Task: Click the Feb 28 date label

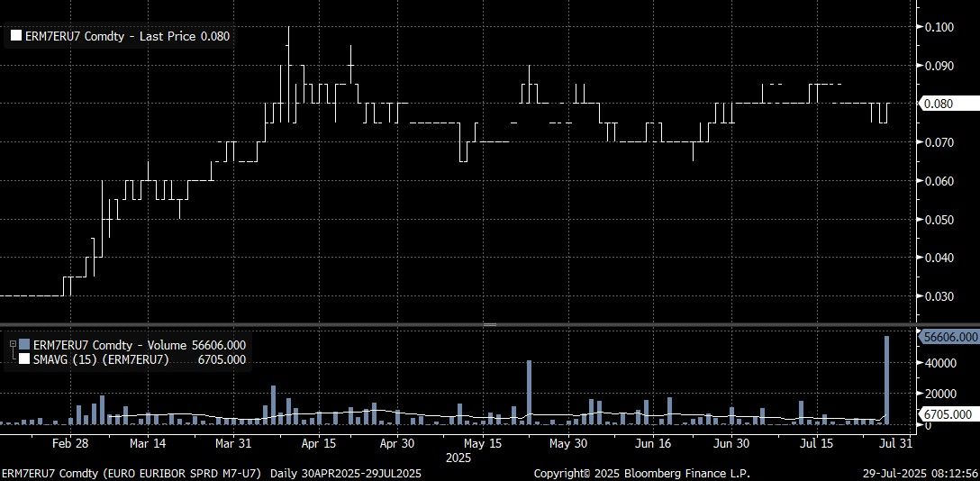Action: pos(69,443)
